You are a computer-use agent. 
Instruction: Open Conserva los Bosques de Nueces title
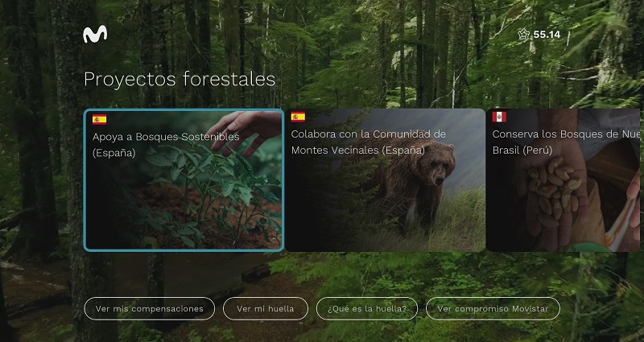pyautogui.click(x=566, y=142)
